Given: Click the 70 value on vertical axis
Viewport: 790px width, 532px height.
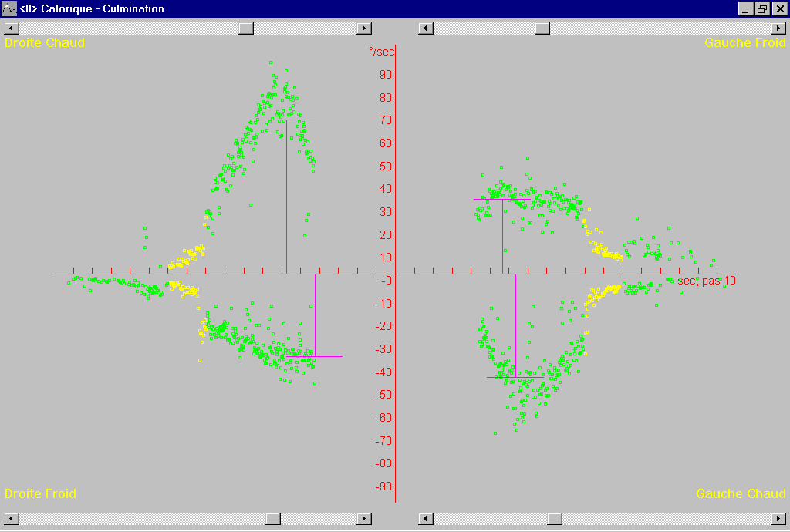Looking at the screenshot, I should pos(386,120).
